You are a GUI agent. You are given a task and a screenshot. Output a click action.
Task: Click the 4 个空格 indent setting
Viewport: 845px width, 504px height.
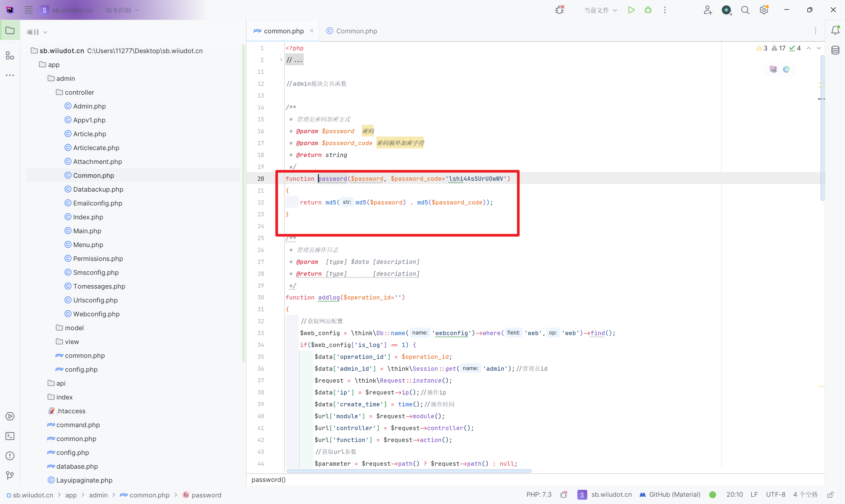point(806,495)
